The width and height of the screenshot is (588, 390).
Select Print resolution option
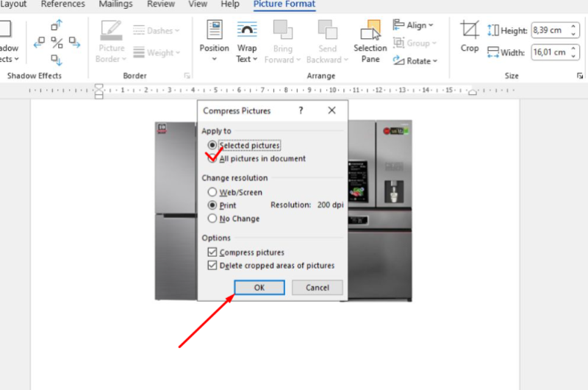click(x=222, y=205)
